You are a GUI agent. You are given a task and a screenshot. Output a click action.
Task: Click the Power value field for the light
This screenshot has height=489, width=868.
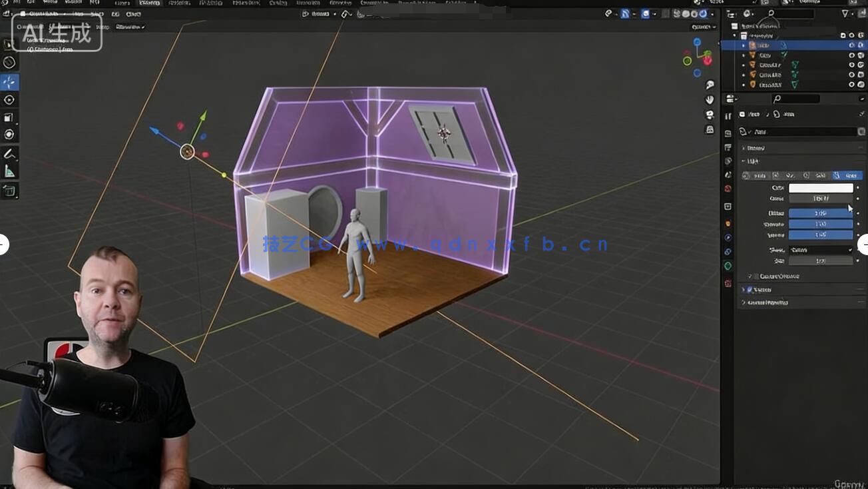(x=821, y=198)
